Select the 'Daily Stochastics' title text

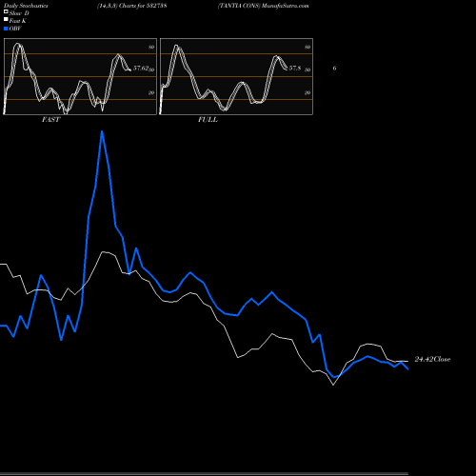pos(26,6)
